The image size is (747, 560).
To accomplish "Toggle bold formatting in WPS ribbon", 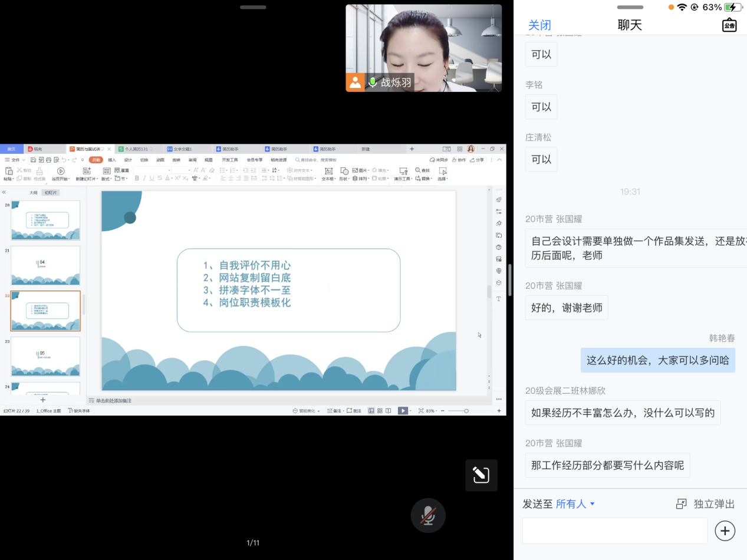I will [137, 179].
